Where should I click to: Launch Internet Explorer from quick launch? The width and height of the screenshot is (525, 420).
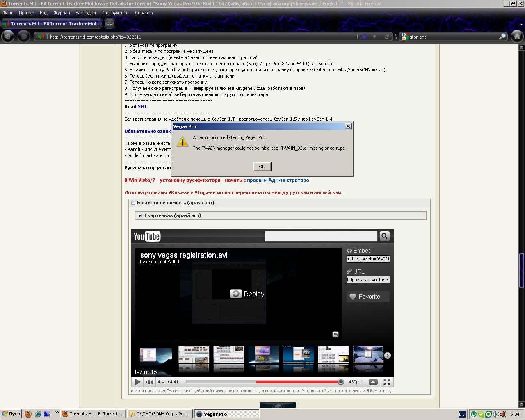pyautogui.click(x=38, y=414)
